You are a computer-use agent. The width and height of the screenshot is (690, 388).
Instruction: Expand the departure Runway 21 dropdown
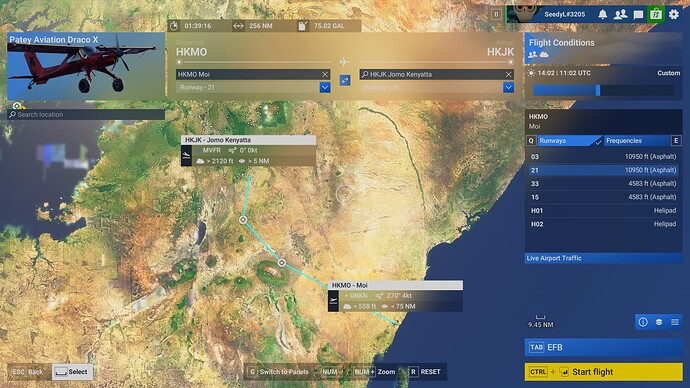click(325, 88)
